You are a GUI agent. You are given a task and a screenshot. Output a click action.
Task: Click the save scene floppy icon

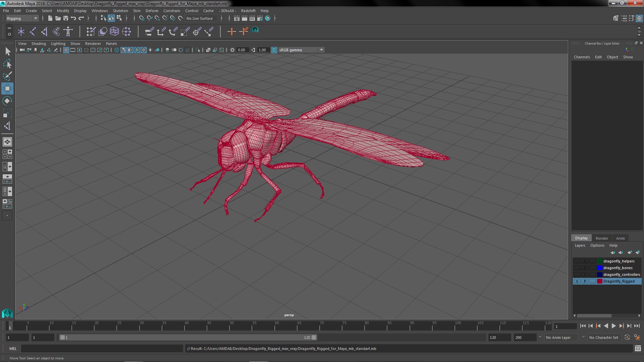(66, 18)
